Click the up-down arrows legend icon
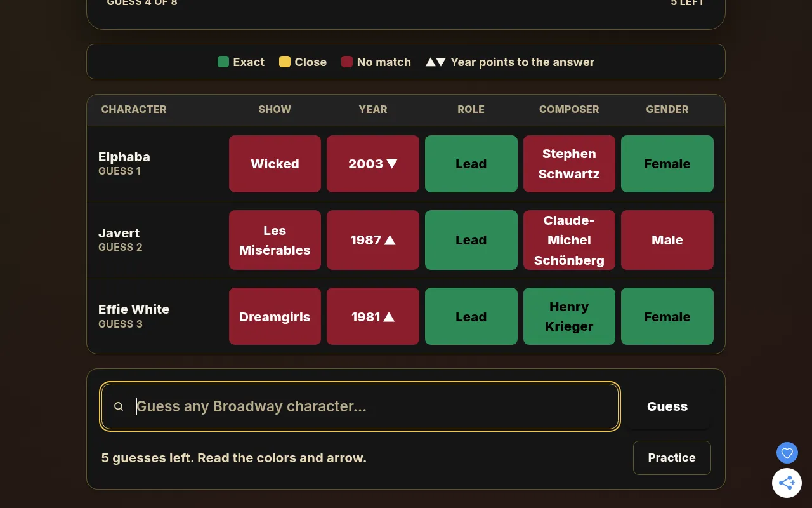The image size is (812, 508). click(436, 62)
